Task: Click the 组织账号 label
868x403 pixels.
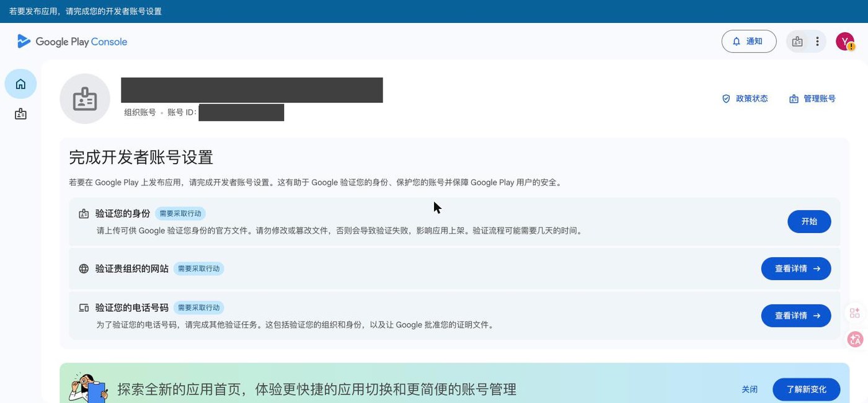Action: pyautogui.click(x=140, y=112)
